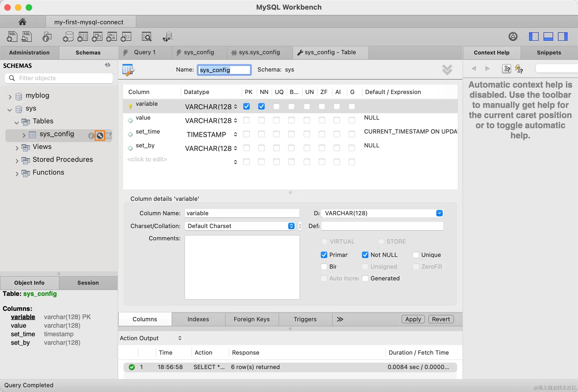Collapse the Tables folder
578x392 pixels.
tap(17, 122)
